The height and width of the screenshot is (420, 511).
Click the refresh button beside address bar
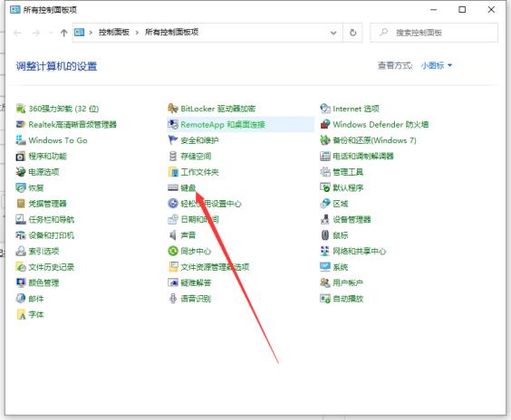point(352,33)
